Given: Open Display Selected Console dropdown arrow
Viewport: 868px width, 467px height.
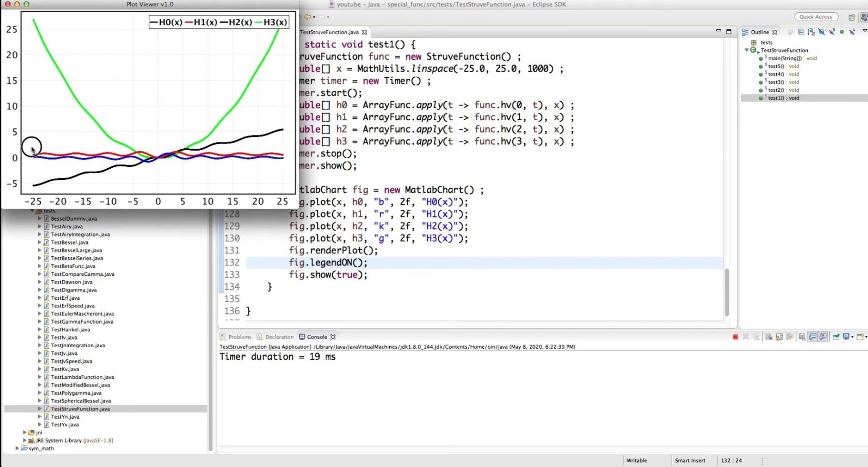Looking at the screenshot, I should pos(852,337).
